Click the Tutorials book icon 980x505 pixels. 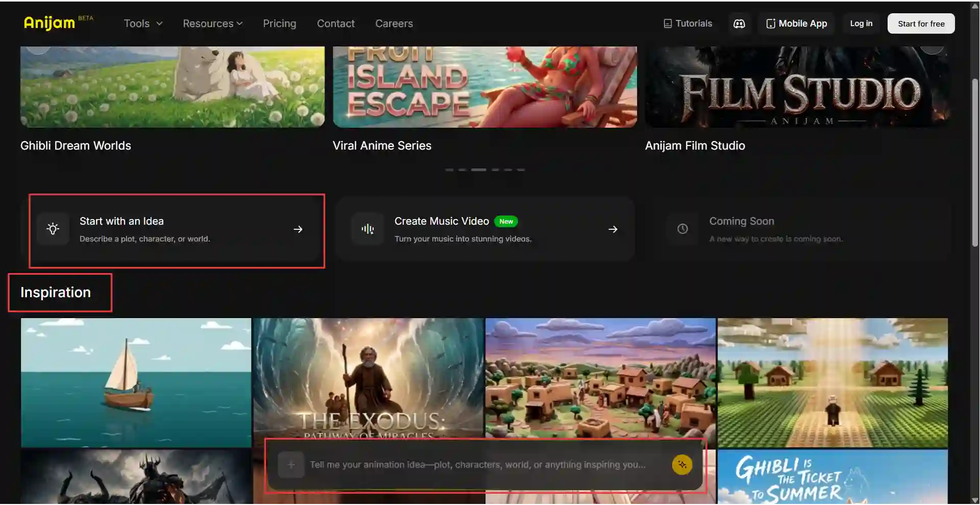tap(668, 23)
